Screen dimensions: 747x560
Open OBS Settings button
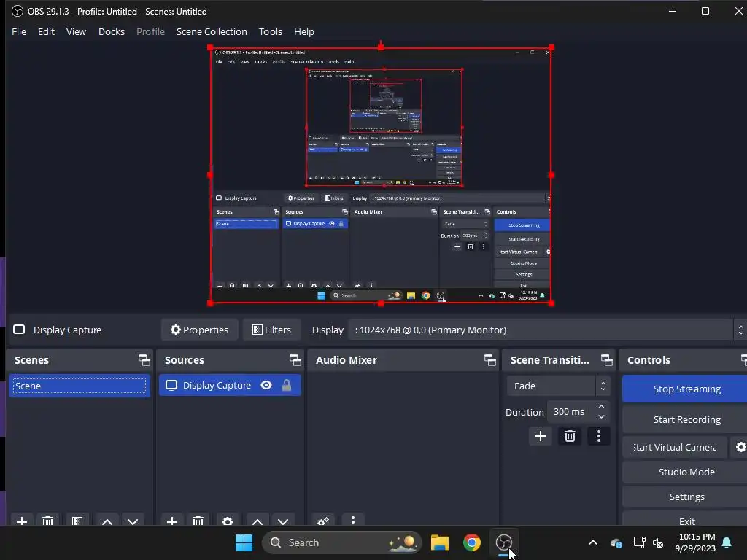tap(686, 497)
